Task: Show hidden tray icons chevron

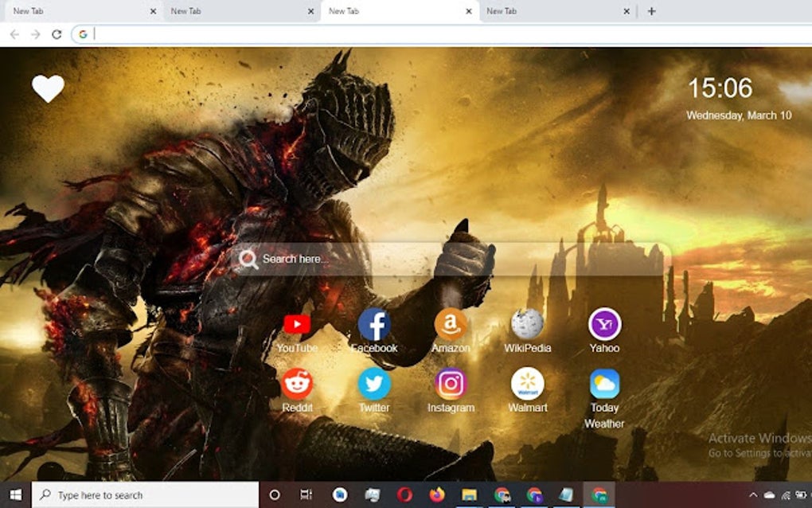Action: tap(753, 495)
